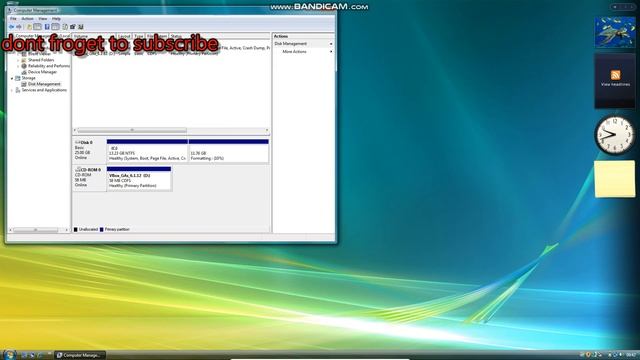
Task: Select Disk Management in the tree
Action: (x=44, y=84)
